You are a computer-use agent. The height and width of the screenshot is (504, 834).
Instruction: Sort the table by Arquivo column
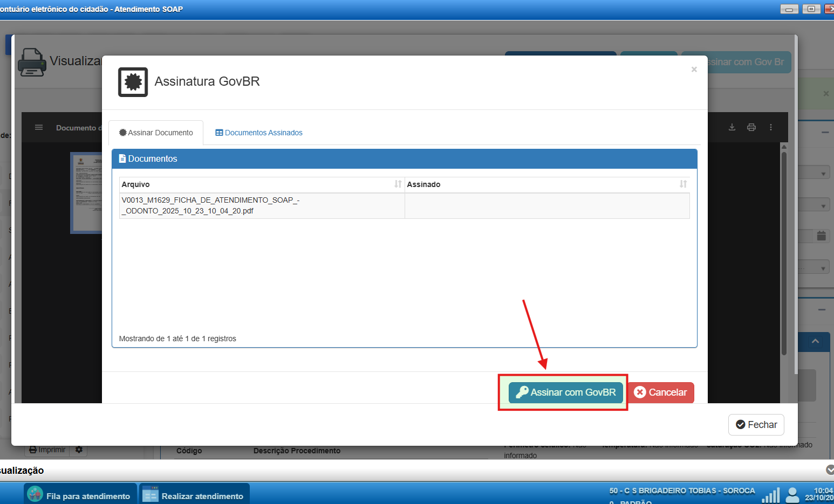(398, 184)
